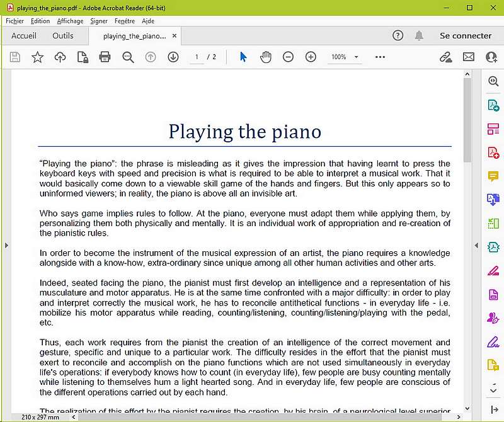Open the Affichage menu
504x422 pixels.
pos(70,21)
